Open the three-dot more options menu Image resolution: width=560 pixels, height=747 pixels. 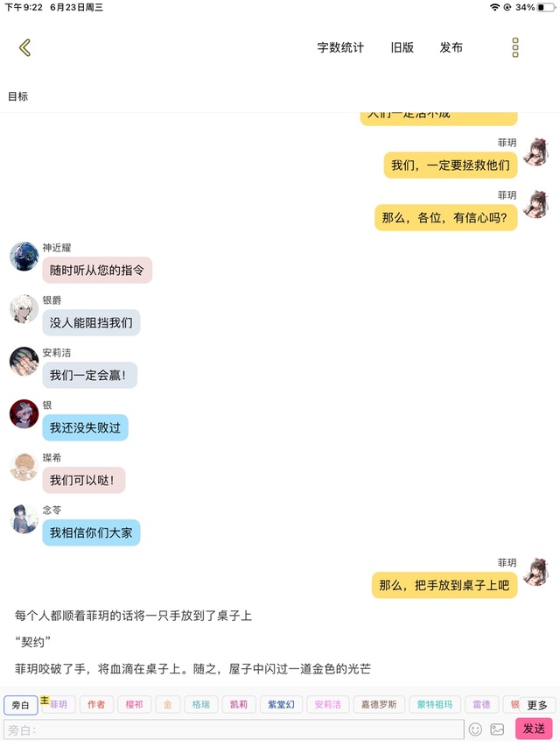coord(515,47)
